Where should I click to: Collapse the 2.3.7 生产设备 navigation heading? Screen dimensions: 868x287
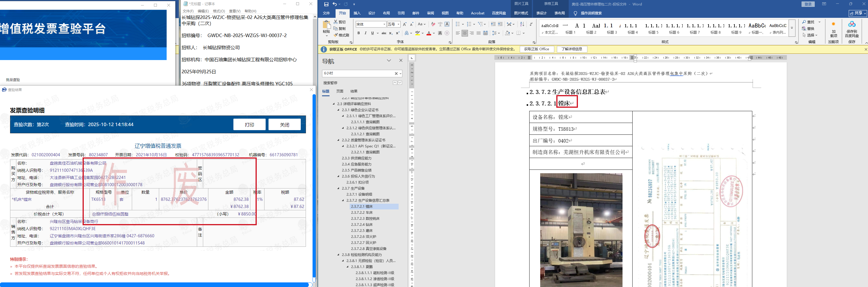coord(338,188)
